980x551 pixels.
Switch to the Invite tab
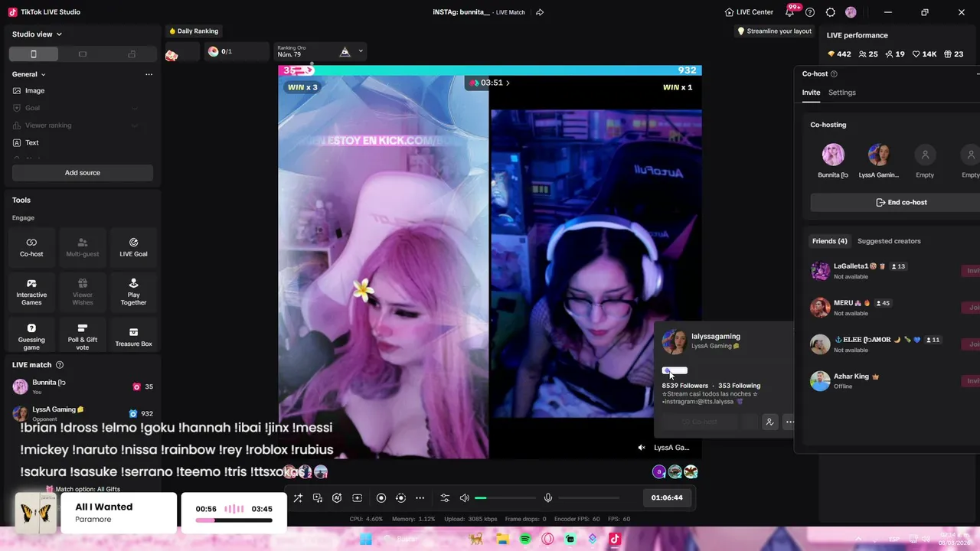[x=811, y=93]
